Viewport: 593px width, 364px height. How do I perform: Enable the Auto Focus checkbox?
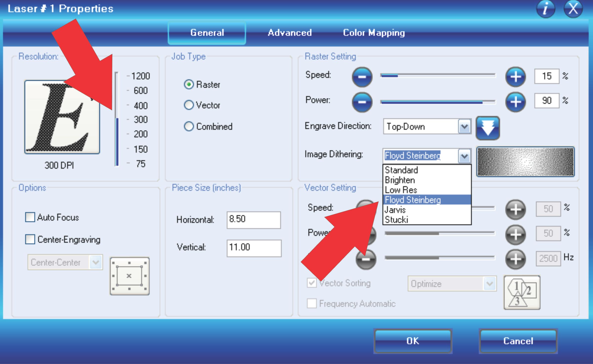click(x=30, y=217)
